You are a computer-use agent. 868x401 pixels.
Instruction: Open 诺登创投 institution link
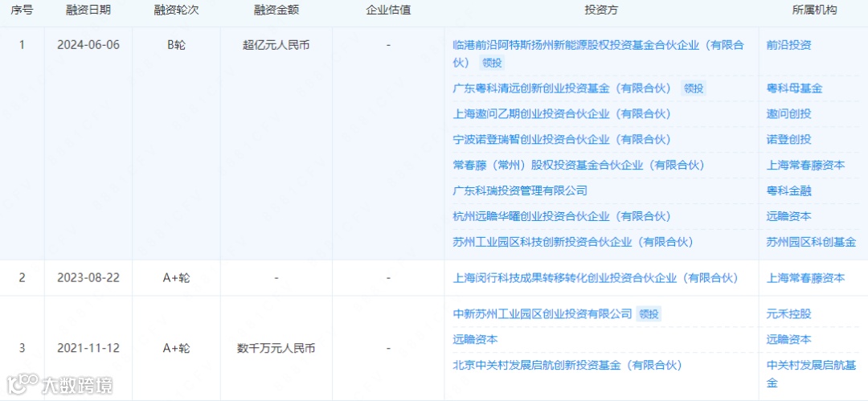click(x=789, y=139)
